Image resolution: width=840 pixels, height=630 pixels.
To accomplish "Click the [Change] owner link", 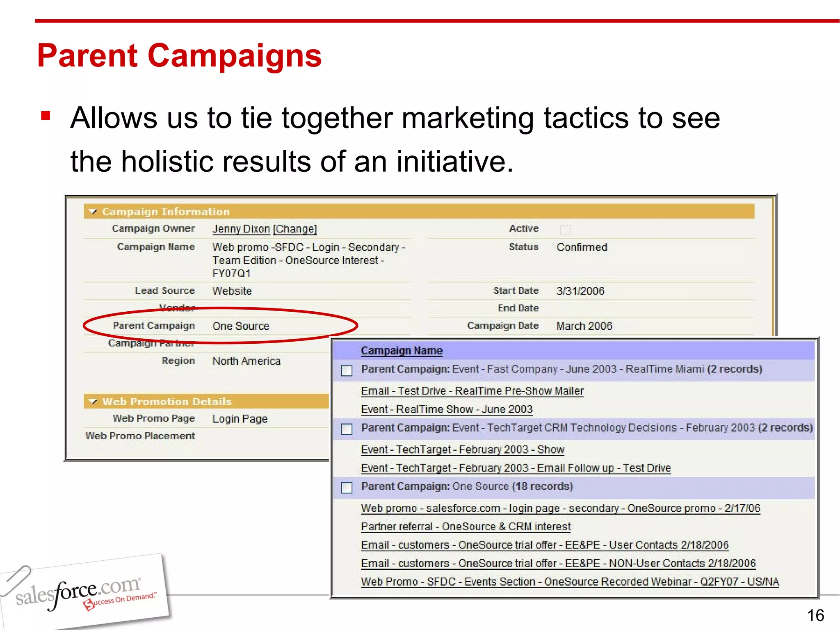I will pos(295,229).
